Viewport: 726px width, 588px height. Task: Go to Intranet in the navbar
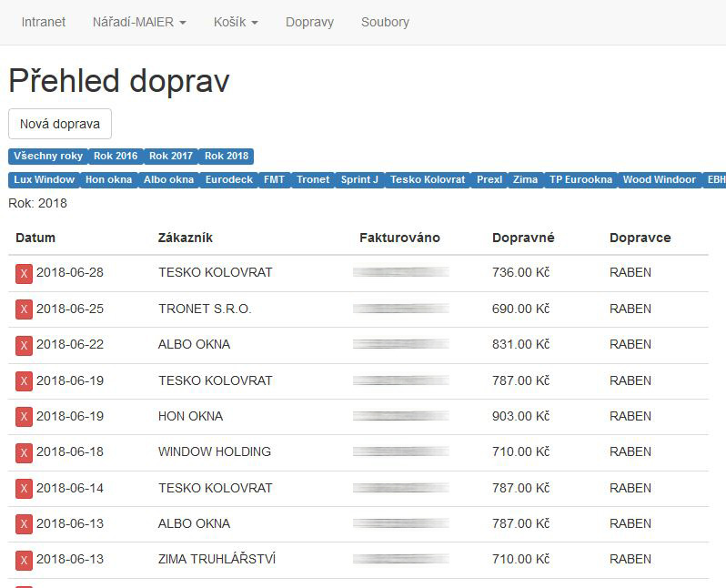[44, 22]
